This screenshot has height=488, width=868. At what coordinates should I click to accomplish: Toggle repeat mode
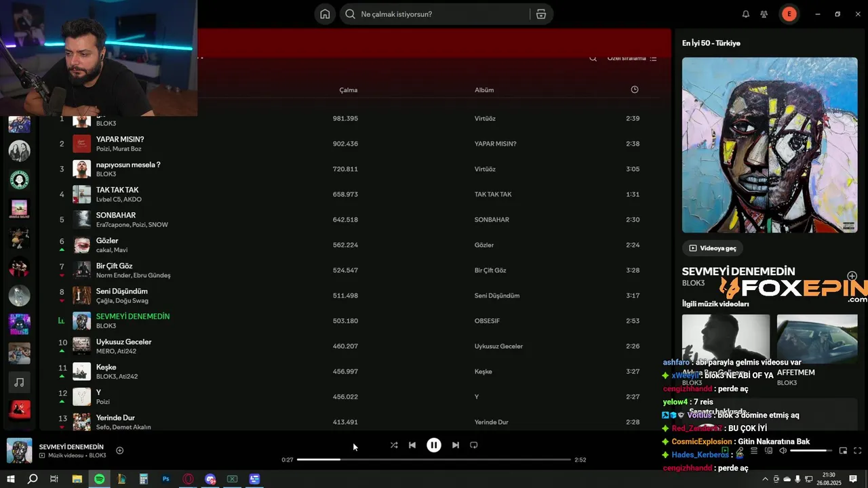click(474, 445)
